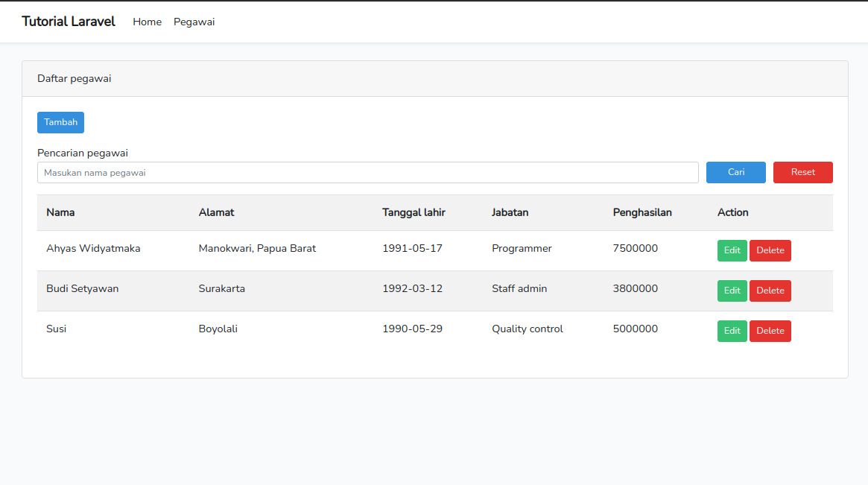
Task: Select the Alamat column header
Action: [216, 212]
